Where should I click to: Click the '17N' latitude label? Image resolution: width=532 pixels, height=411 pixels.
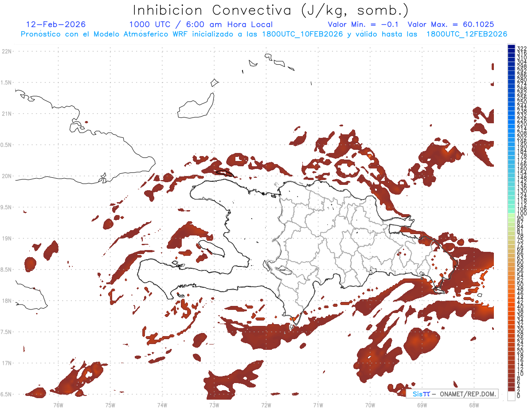coord(7,363)
